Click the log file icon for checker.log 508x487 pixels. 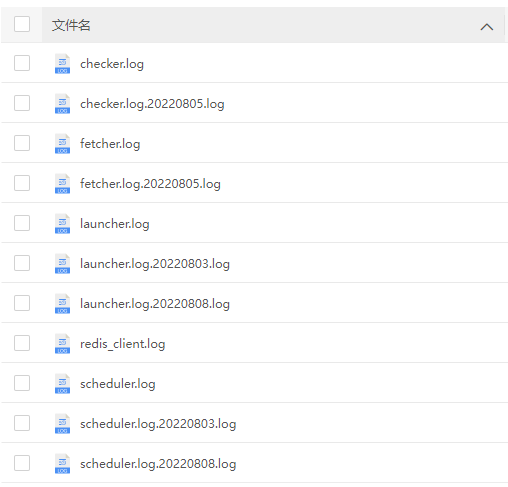tap(62, 64)
